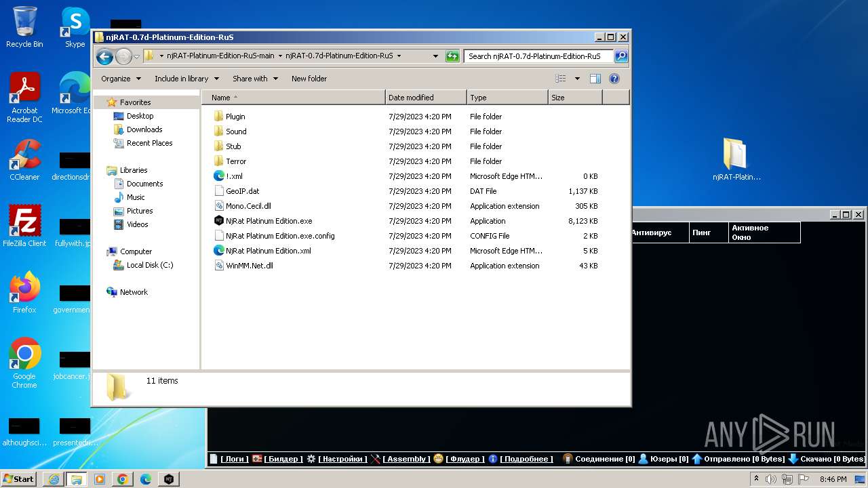The image size is (868, 488).
Task: Open the Skype desktop shortcut
Action: (75, 27)
